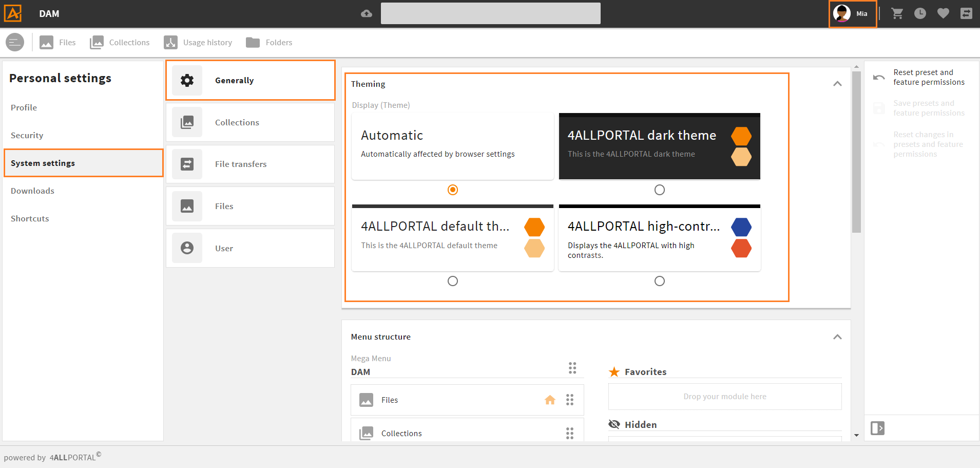Collapse the Theming section
This screenshot has width=980, height=468.
click(x=837, y=84)
